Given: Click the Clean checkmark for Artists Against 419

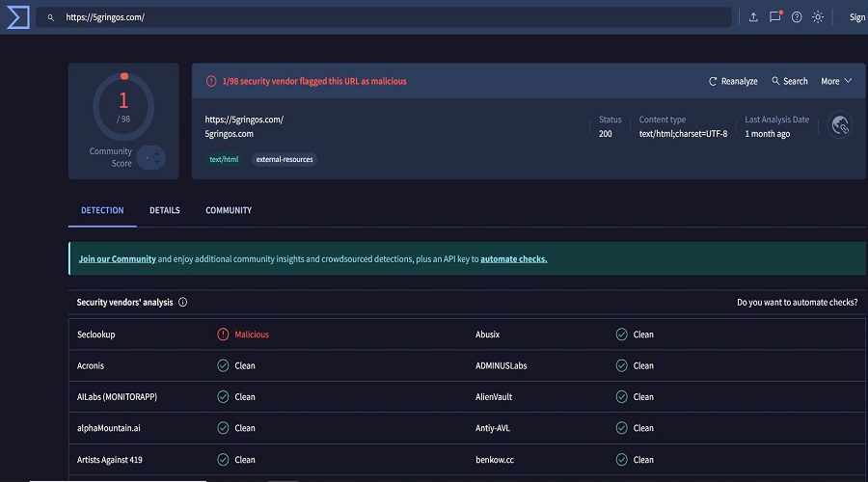Looking at the screenshot, I should [x=223, y=459].
